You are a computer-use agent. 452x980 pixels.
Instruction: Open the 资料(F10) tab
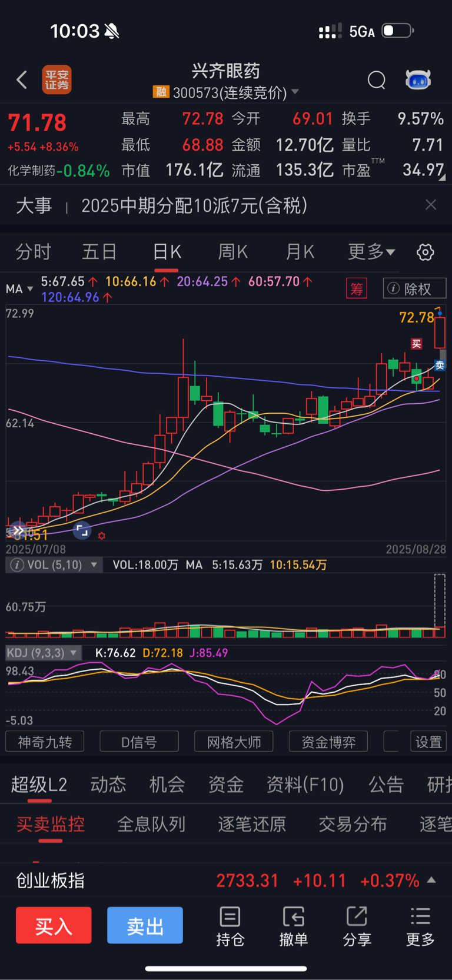pos(305,785)
